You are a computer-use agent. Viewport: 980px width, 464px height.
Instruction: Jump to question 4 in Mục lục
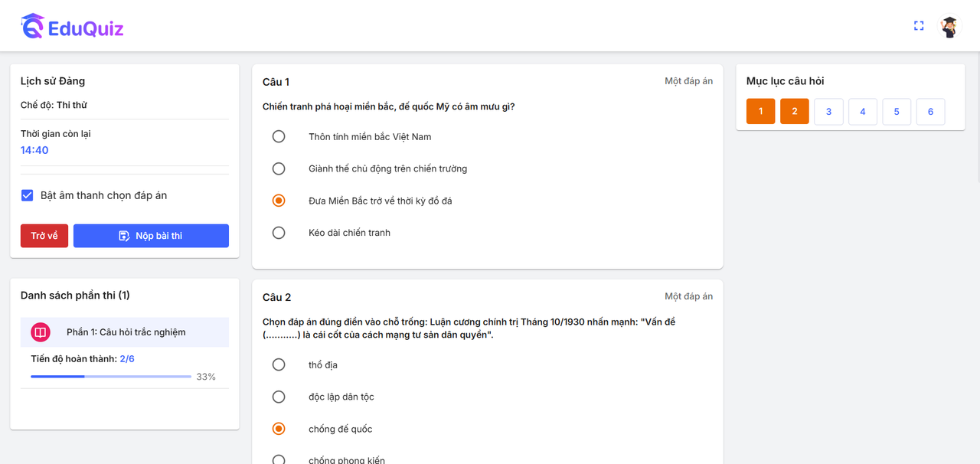tap(863, 111)
